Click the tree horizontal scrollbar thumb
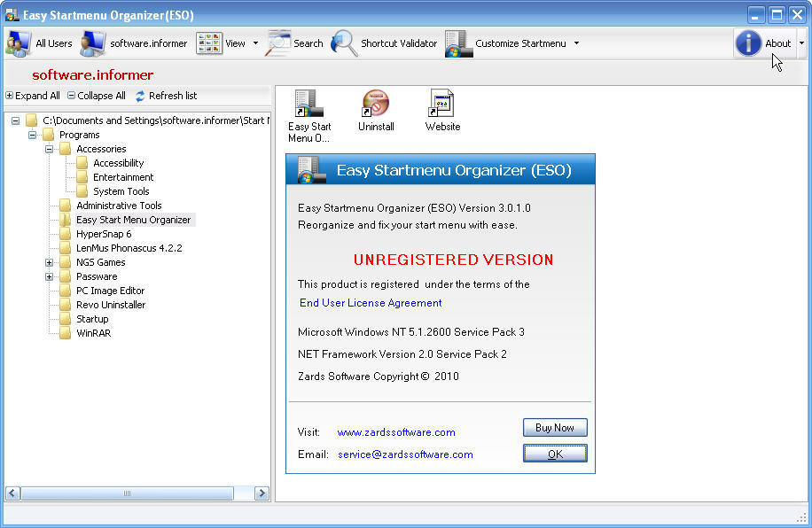Image resolution: width=812 pixels, height=528 pixels. click(x=127, y=493)
